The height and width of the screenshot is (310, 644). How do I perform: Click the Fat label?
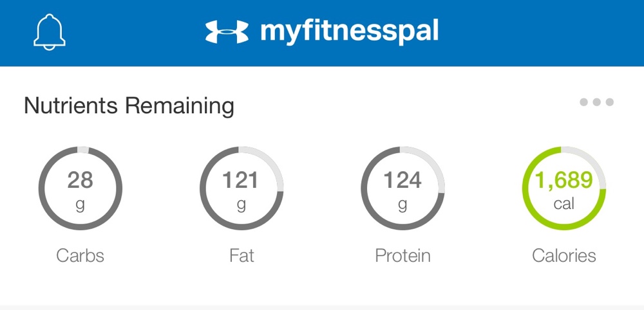tap(241, 255)
